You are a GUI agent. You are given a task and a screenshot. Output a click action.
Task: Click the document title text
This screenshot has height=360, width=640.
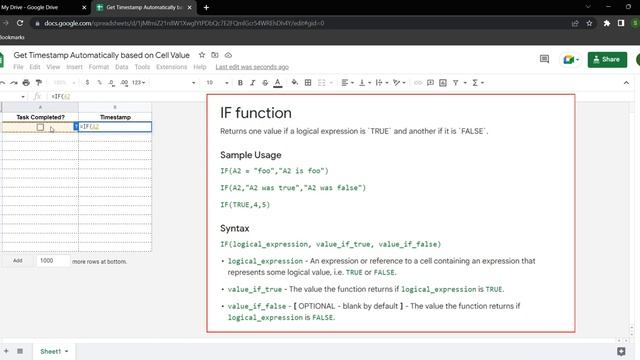102,55
